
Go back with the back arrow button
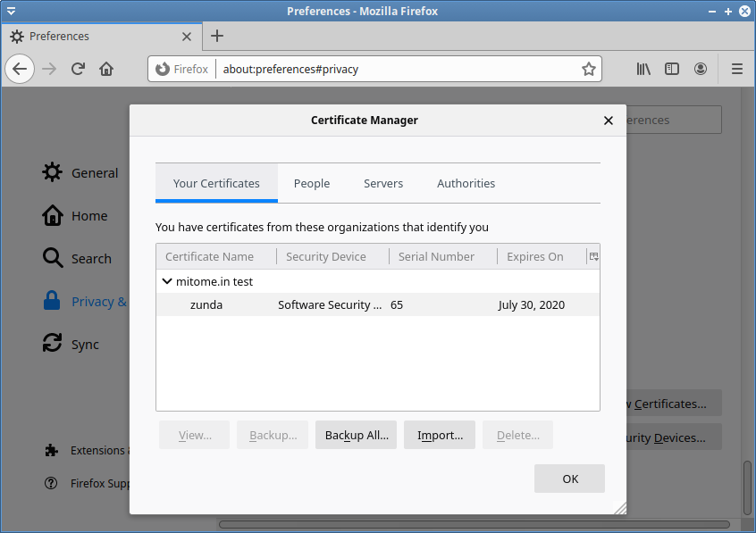coord(20,69)
